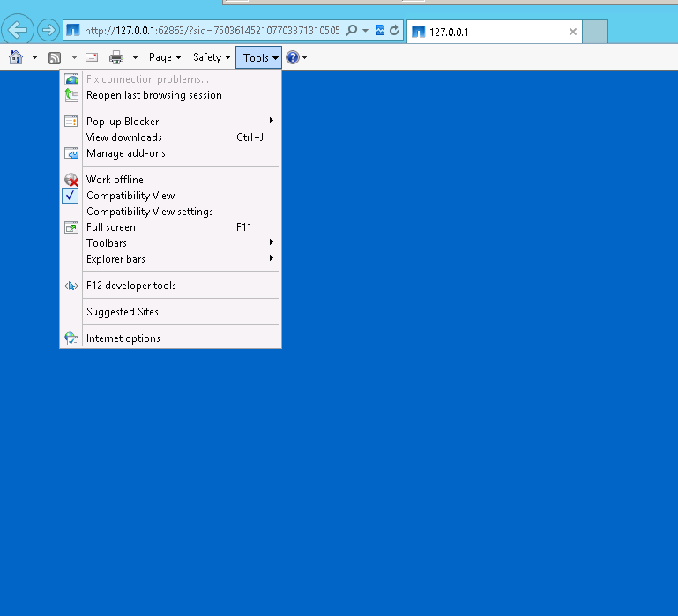Click the Pop-up Blocker icon

pyautogui.click(x=71, y=122)
